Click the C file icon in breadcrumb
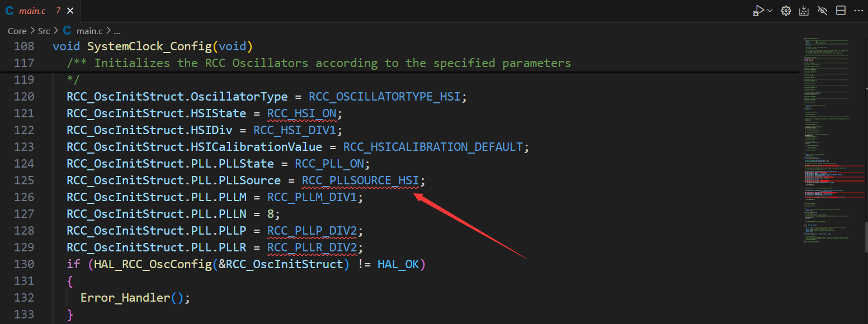868x324 pixels. pyautogui.click(x=67, y=31)
